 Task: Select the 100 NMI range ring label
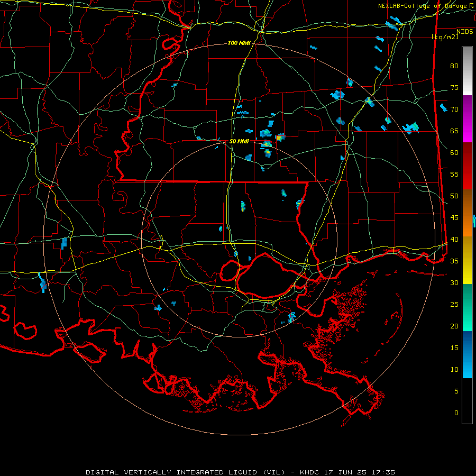click(239, 43)
